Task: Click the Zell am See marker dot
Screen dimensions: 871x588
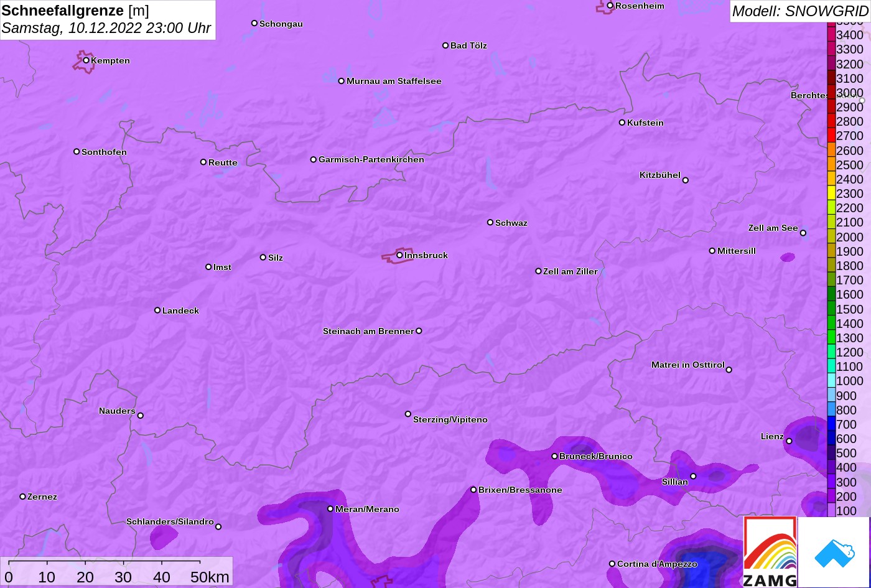Action: pyautogui.click(x=803, y=233)
